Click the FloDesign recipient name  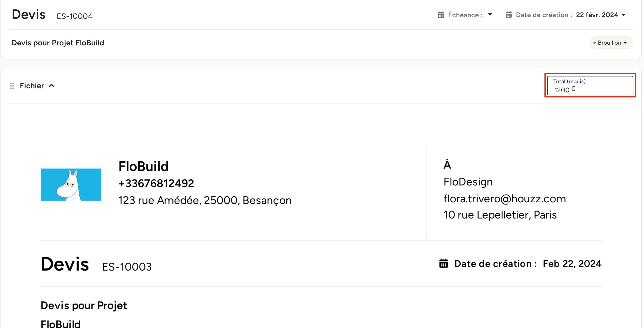468,182
